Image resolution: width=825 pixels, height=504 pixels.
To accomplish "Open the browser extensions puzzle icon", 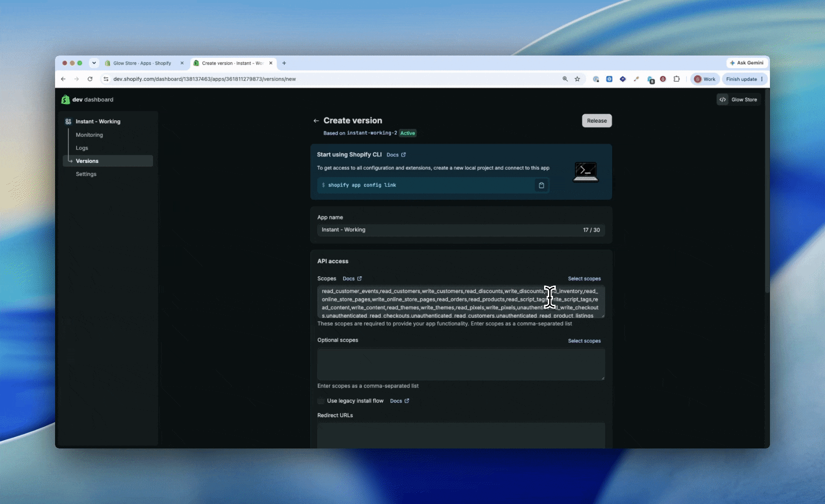I will [677, 79].
